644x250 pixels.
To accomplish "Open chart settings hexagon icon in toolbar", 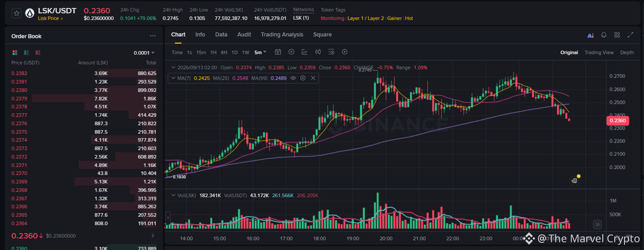I will pyautogui.click(x=344, y=52).
